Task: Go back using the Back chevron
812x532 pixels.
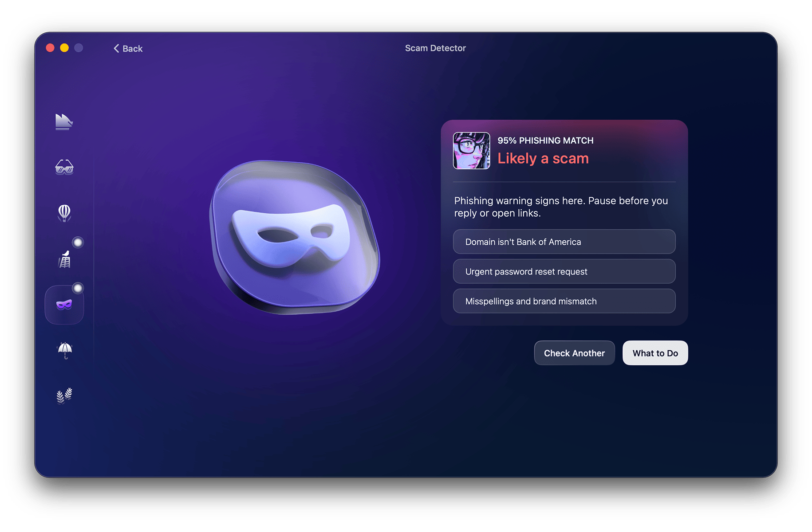Action: pyautogui.click(x=128, y=48)
